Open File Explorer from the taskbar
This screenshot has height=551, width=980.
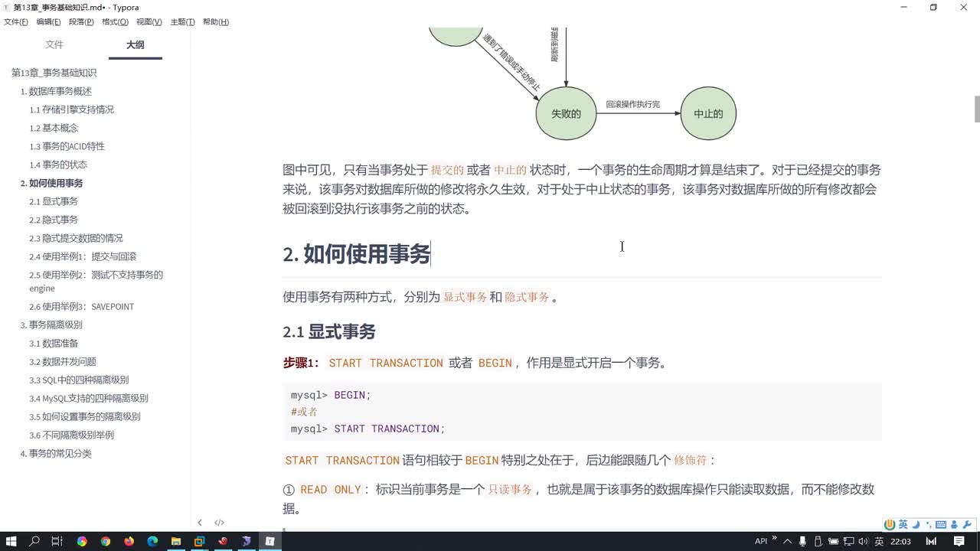(176, 541)
